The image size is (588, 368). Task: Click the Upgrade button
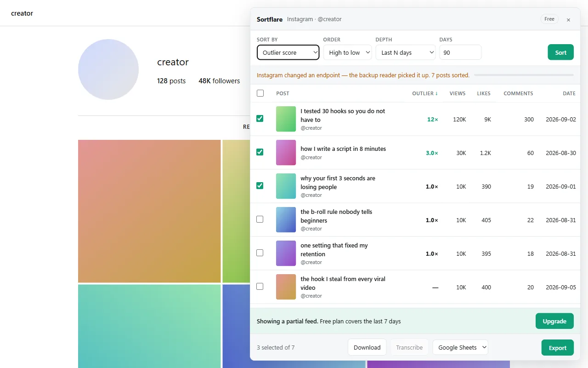click(554, 321)
